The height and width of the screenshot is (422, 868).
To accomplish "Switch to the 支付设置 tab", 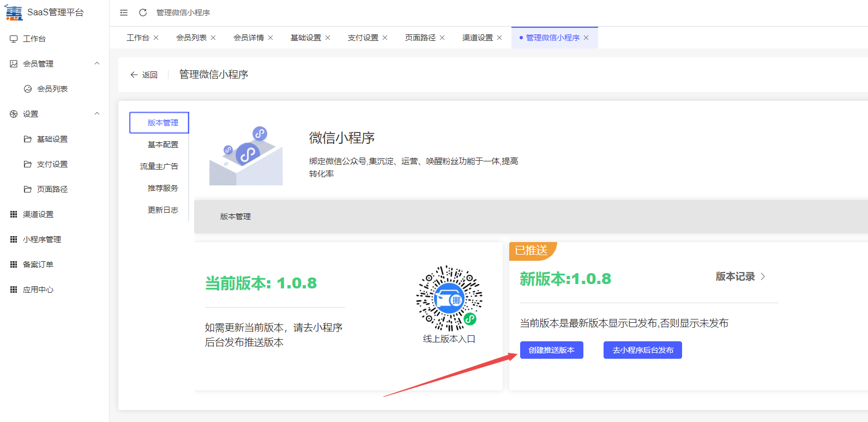I will click(363, 38).
